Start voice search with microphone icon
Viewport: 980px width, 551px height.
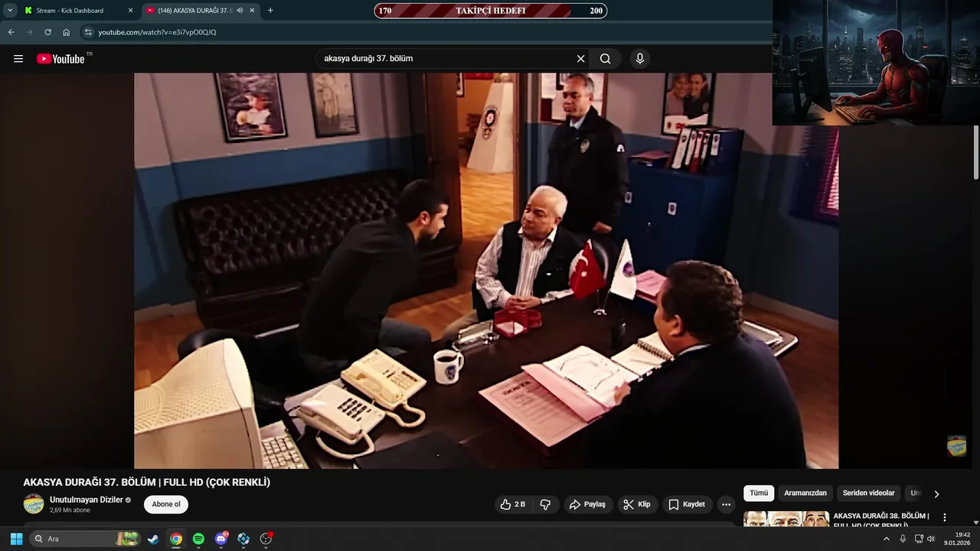(640, 59)
